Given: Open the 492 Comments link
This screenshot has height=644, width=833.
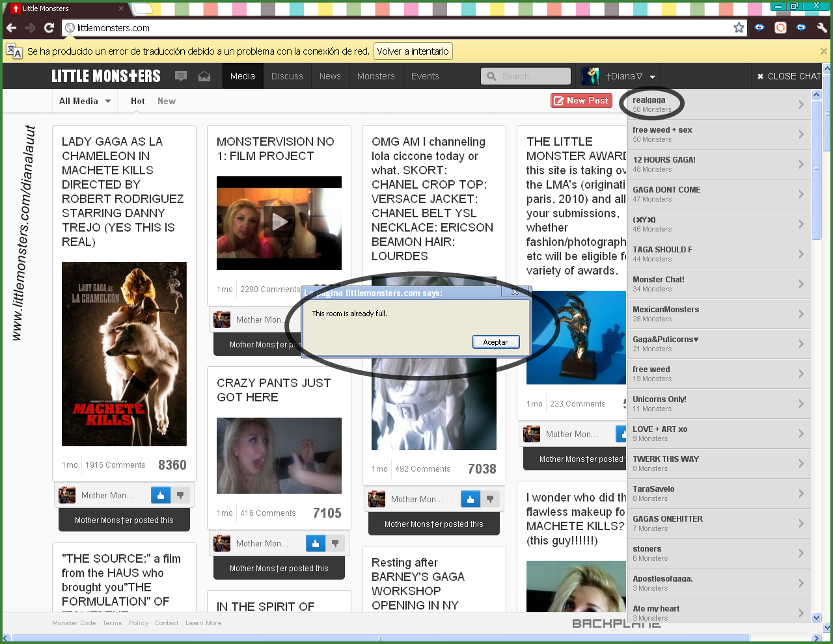Looking at the screenshot, I should [422, 469].
